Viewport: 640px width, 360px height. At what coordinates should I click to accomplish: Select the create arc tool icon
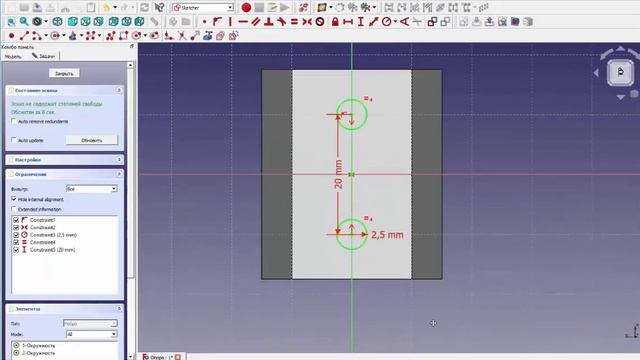37,36
